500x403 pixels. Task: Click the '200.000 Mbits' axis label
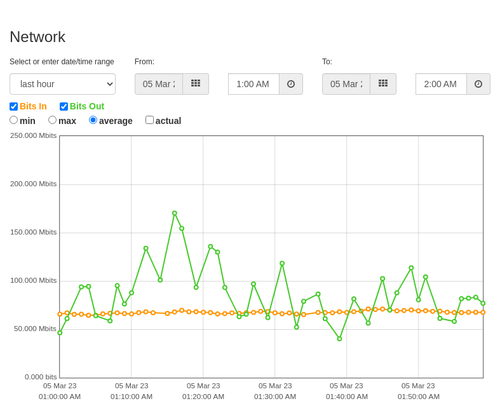[x=33, y=184]
